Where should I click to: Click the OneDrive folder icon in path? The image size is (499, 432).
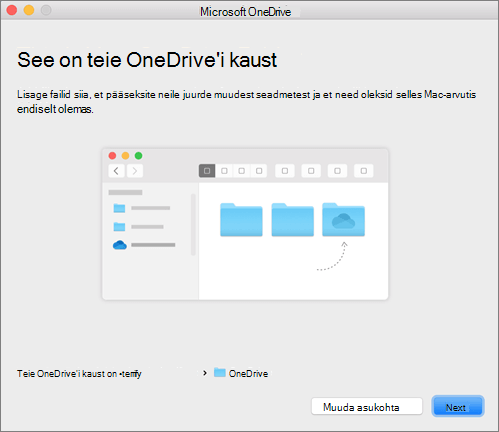pyautogui.click(x=220, y=373)
